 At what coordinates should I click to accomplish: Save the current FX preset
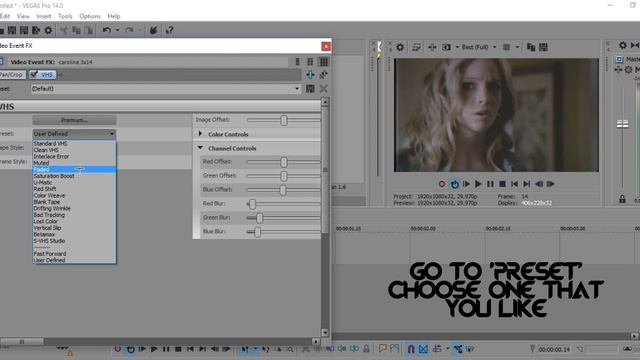tap(310, 89)
